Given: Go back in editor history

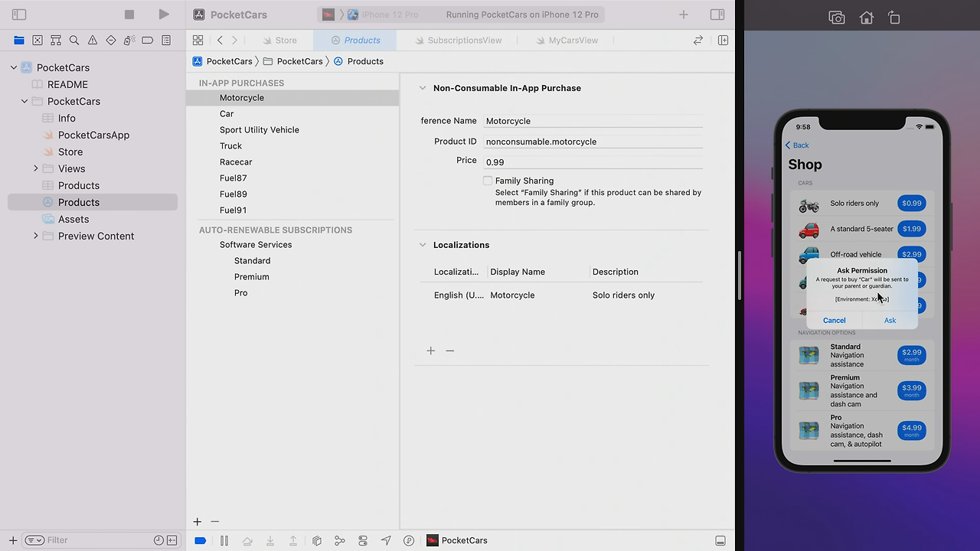Looking at the screenshot, I should [x=220, y=40].
